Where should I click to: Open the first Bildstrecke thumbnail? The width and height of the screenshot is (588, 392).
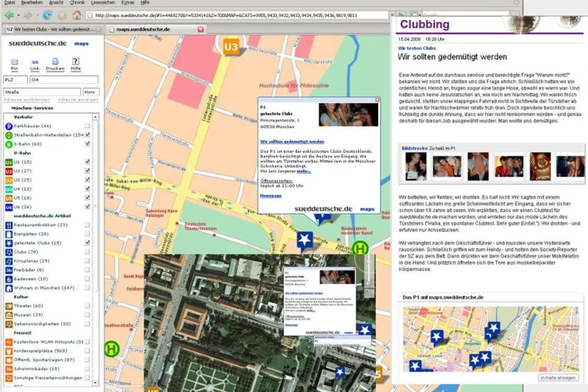(415, 167)
